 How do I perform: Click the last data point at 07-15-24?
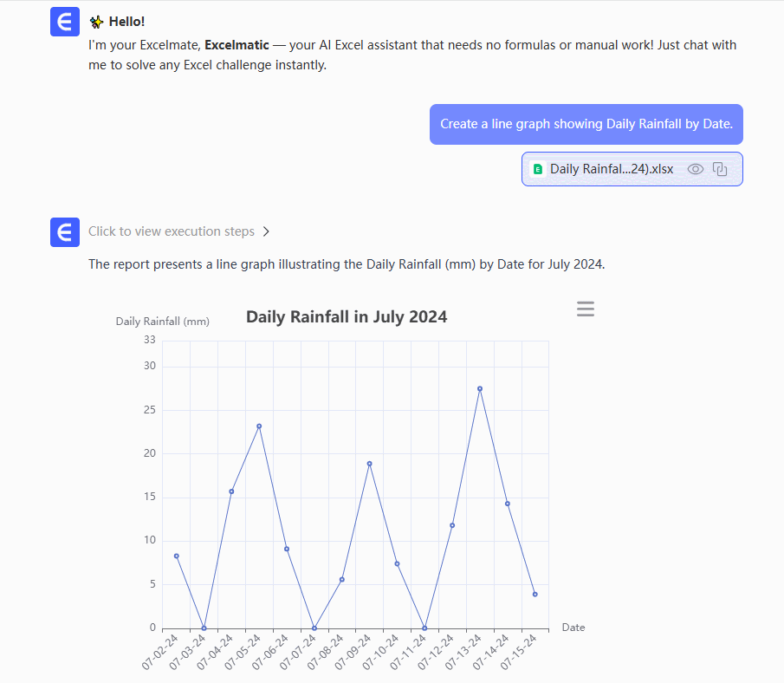[535, 594]
